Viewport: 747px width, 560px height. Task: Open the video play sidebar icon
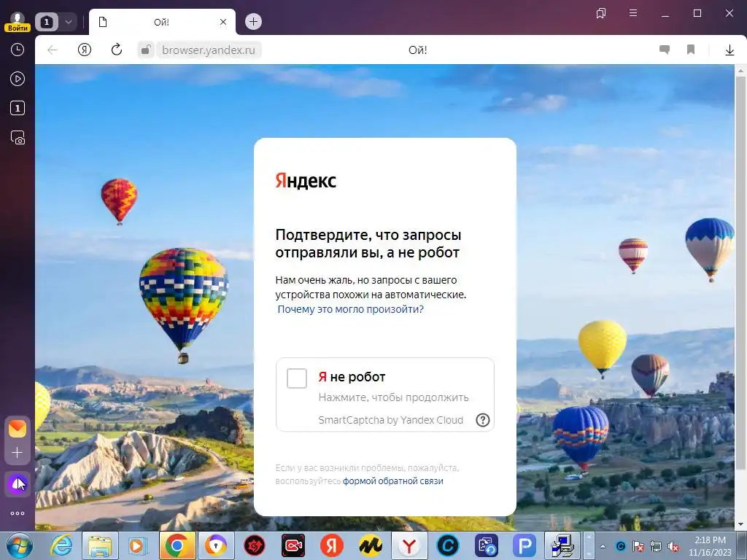(x=18, y=79)
